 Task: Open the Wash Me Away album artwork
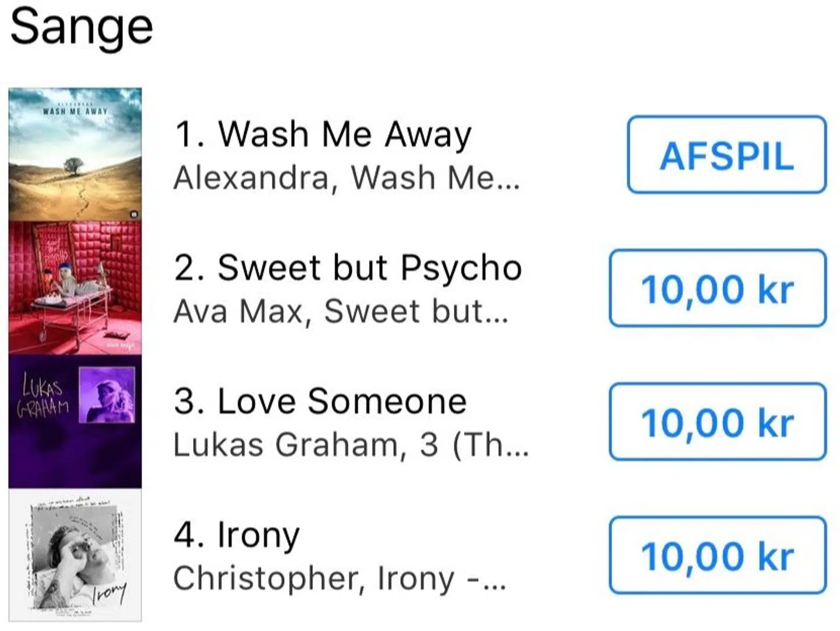tap(75, 155)
